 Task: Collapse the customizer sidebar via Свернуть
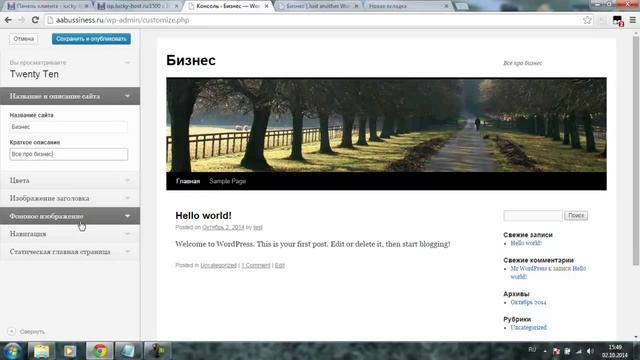27,331
